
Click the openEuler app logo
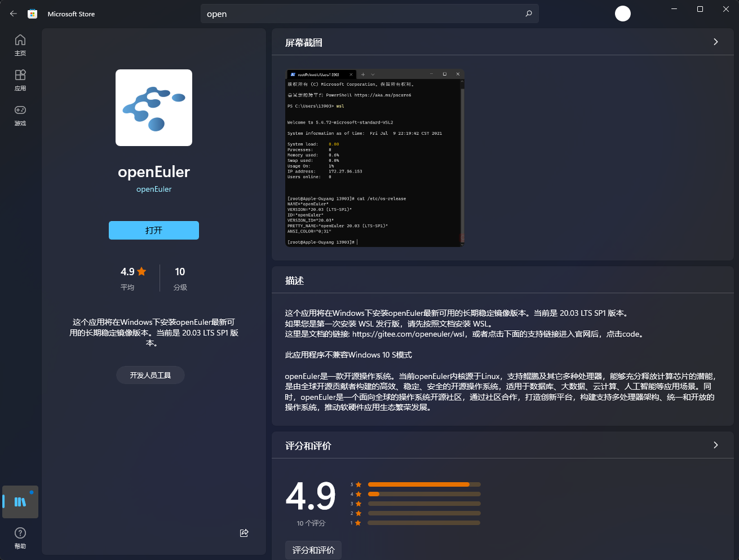(154, 108)
